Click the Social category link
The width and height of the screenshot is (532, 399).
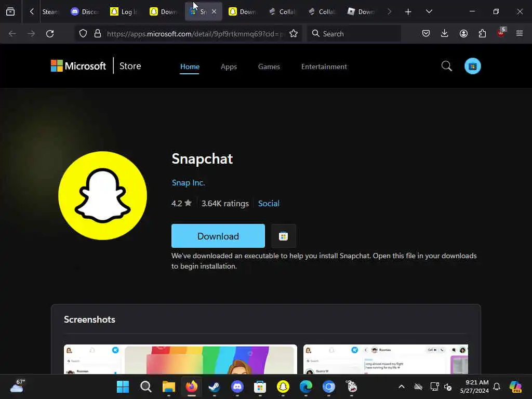[x=269, y=203]
